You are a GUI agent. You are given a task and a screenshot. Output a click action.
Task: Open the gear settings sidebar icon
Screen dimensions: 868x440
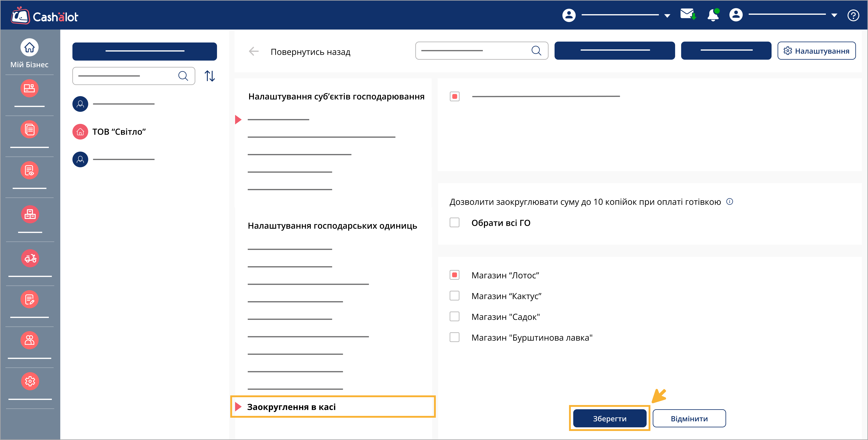click(x=30, y=381)
